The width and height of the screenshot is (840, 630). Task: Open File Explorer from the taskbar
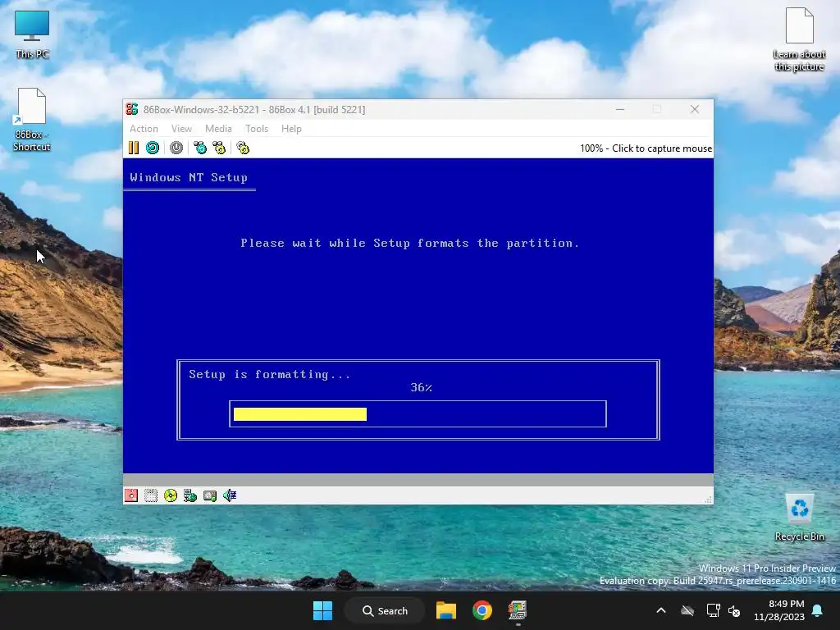click(x=445, y=610)
